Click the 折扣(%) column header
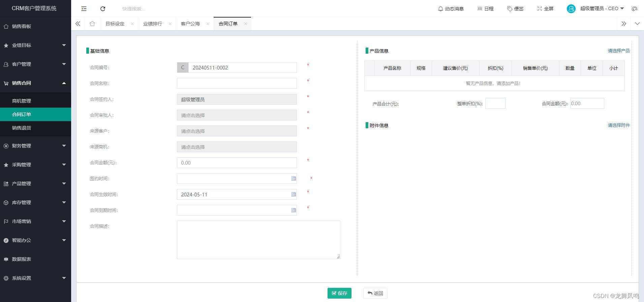 (x=495, y=68)
